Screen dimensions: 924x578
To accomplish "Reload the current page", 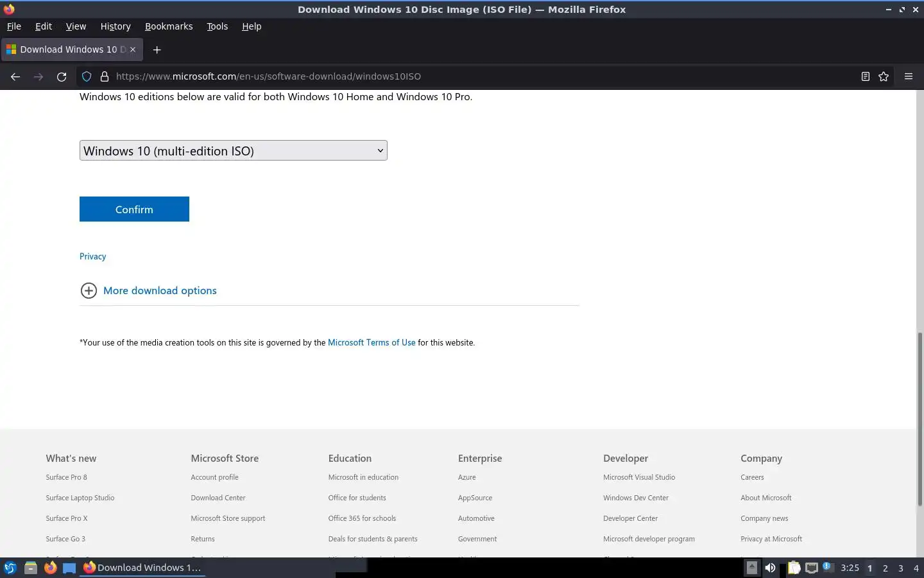I will click(62, 76).
